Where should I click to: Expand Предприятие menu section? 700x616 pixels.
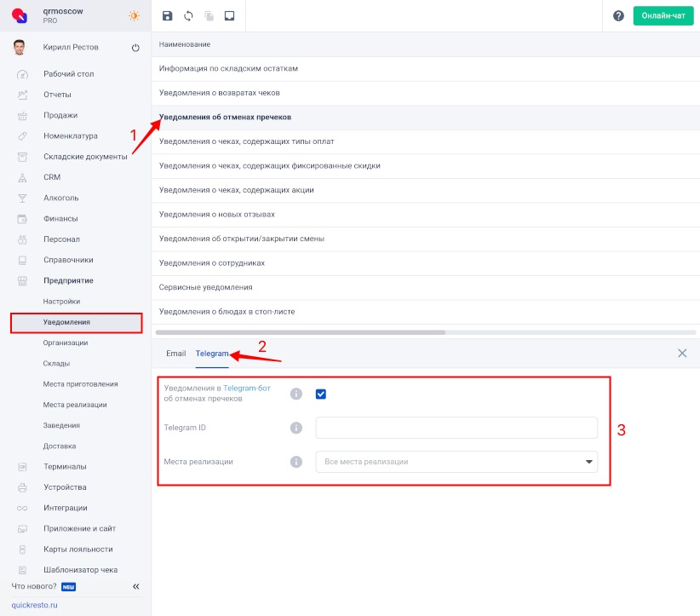tap(68, 280)
